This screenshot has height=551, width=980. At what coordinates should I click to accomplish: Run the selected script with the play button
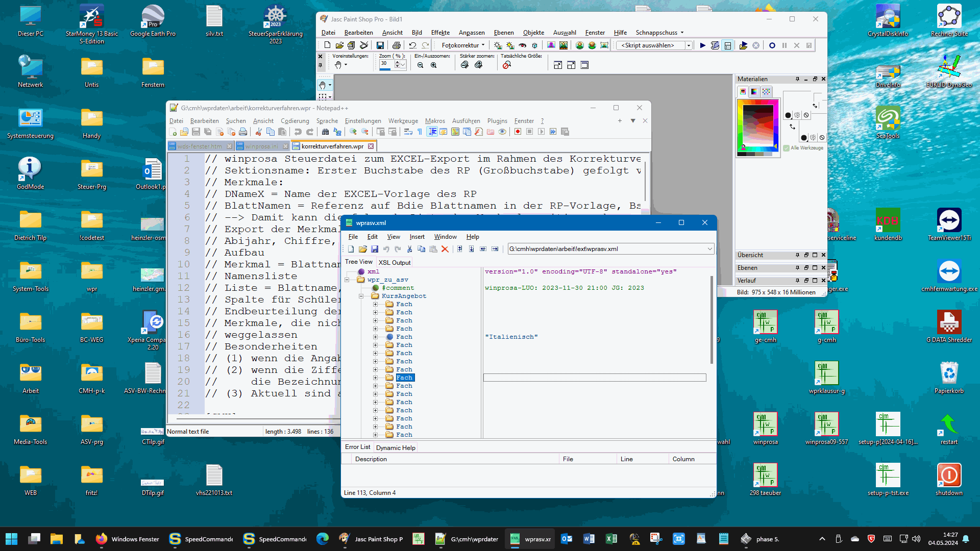click(x=702, y=45)
